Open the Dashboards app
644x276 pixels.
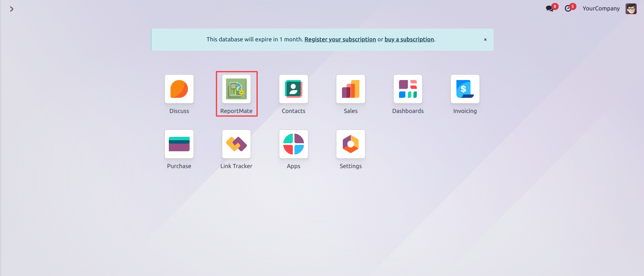pos(408,89)
